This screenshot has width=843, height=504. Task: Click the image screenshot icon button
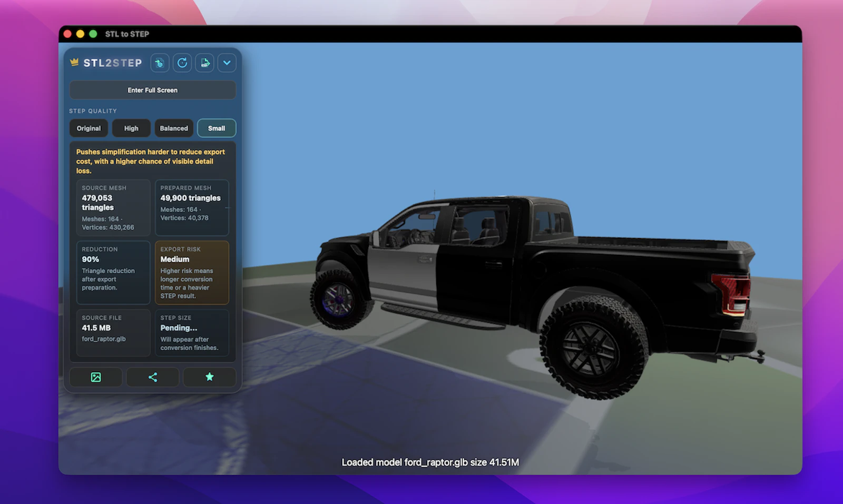96,377
